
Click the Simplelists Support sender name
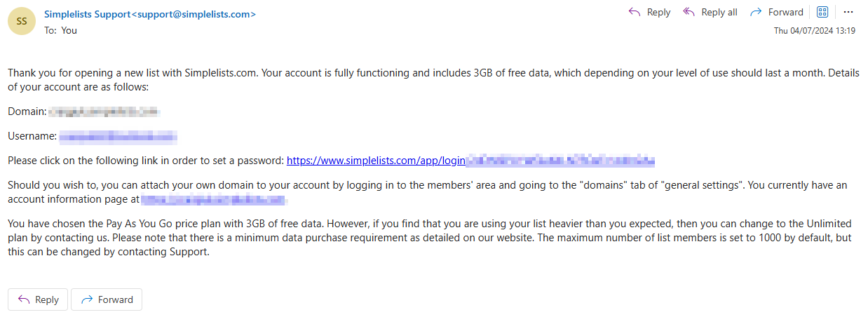pyautogui.click(x=87, y=14)
